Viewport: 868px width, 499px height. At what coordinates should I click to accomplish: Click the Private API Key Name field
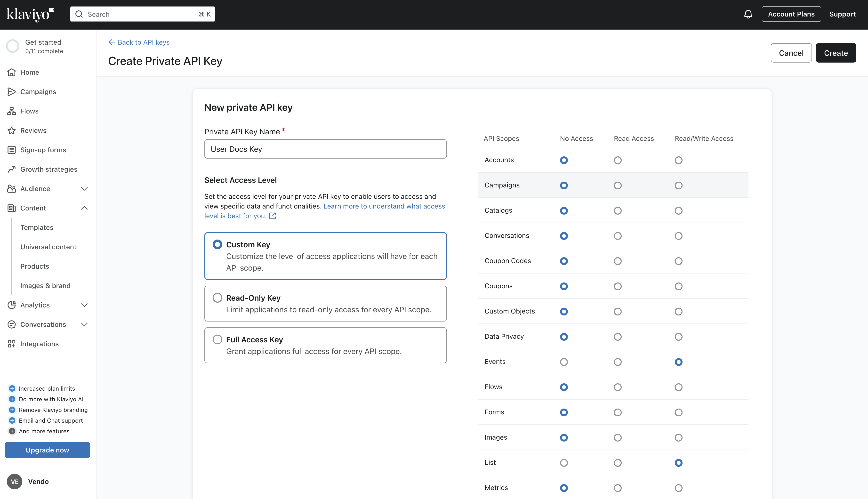[x=325, y=149]
